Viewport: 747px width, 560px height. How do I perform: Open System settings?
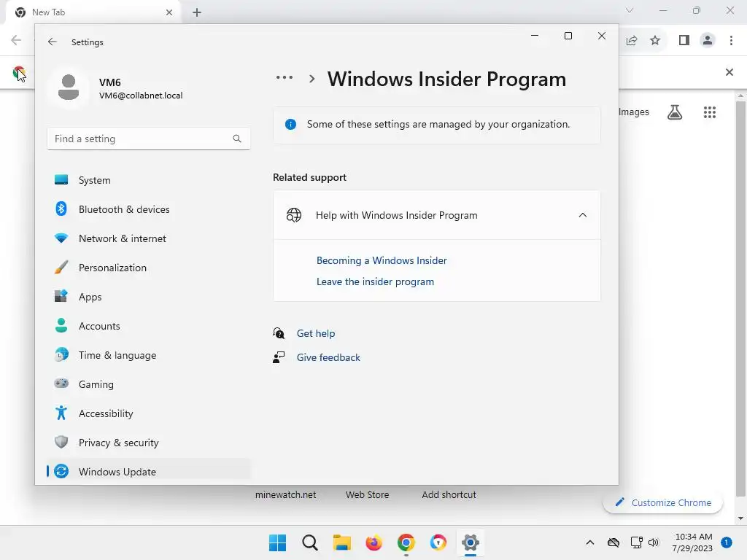tap(149, 180)
